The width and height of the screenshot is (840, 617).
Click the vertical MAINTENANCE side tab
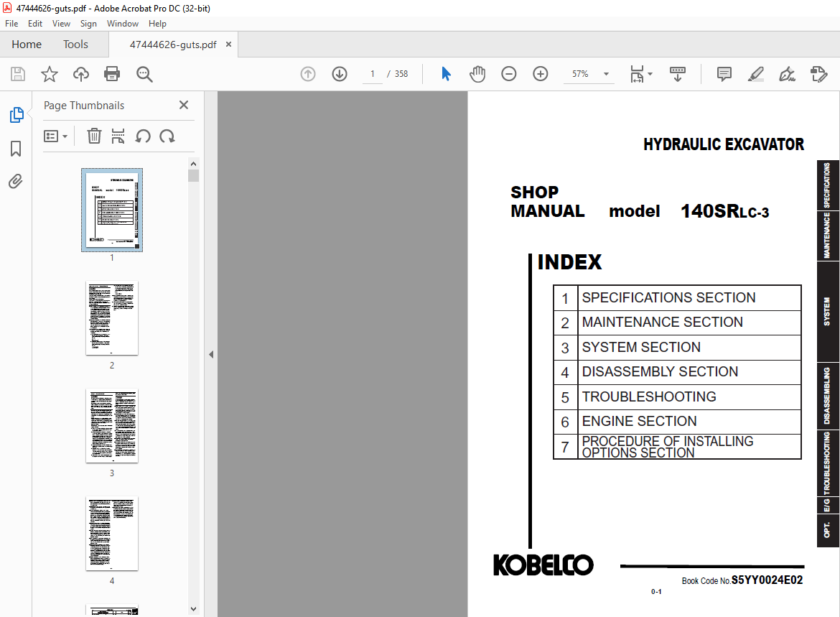(828, 236)
